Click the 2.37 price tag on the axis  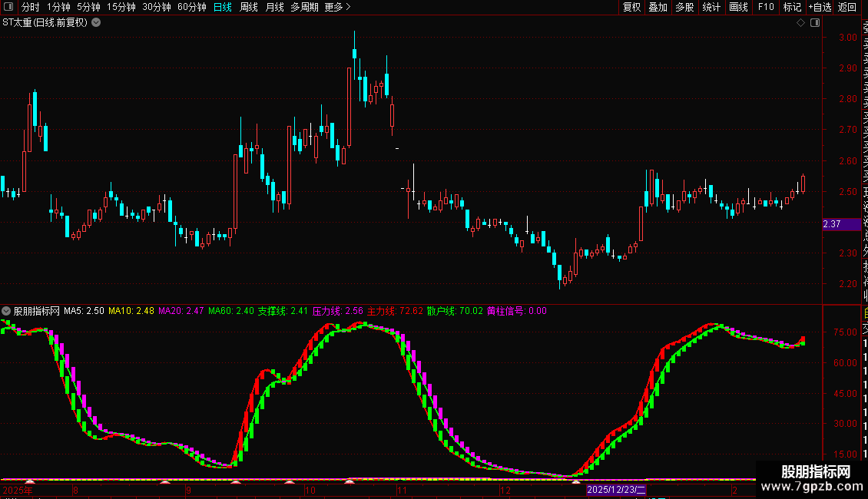pos(841,224)
